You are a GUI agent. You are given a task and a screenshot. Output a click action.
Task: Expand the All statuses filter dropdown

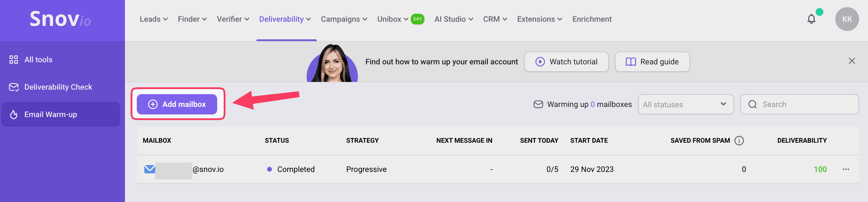tap(685, 105)
